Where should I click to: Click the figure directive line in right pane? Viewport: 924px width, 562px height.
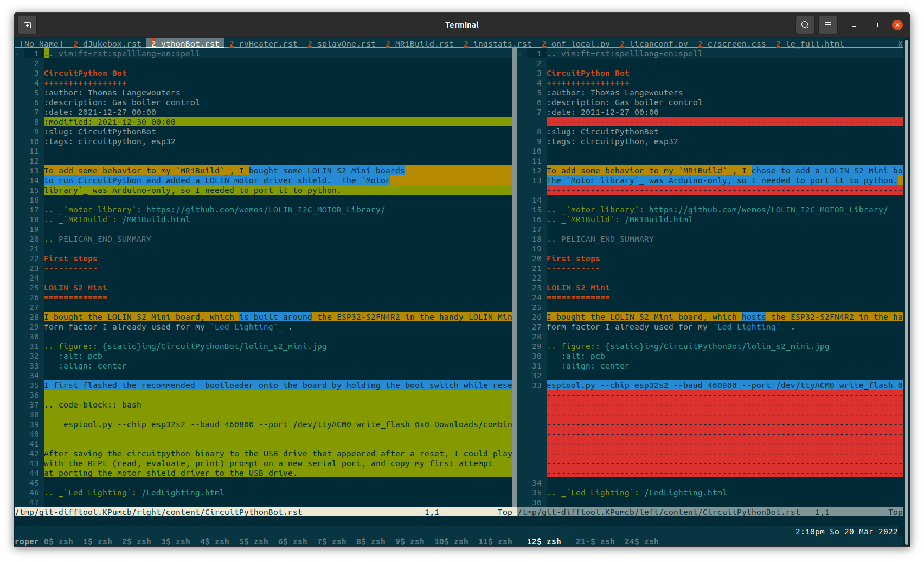[688, 346]
